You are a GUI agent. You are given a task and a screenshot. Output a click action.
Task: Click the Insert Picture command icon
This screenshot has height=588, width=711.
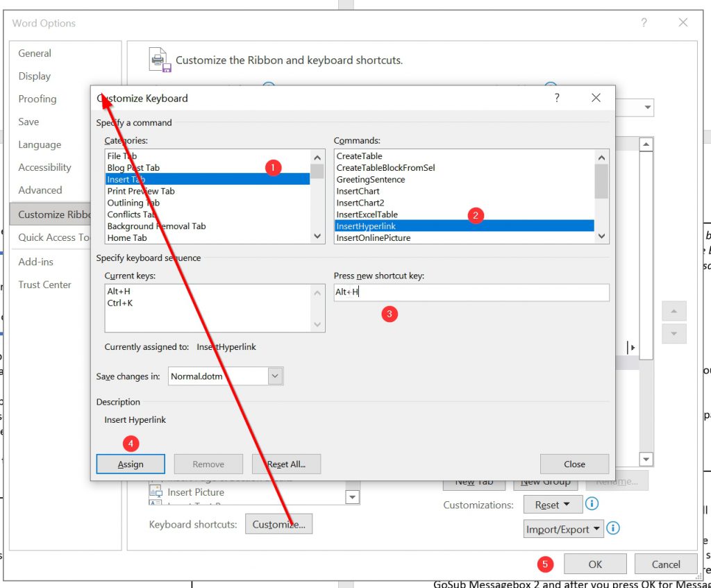tap(156, 492)
